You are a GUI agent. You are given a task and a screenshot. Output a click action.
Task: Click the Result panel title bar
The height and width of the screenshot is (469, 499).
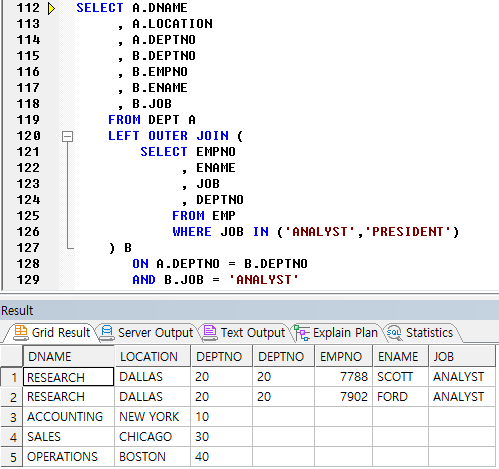click(x=249, y=310)
